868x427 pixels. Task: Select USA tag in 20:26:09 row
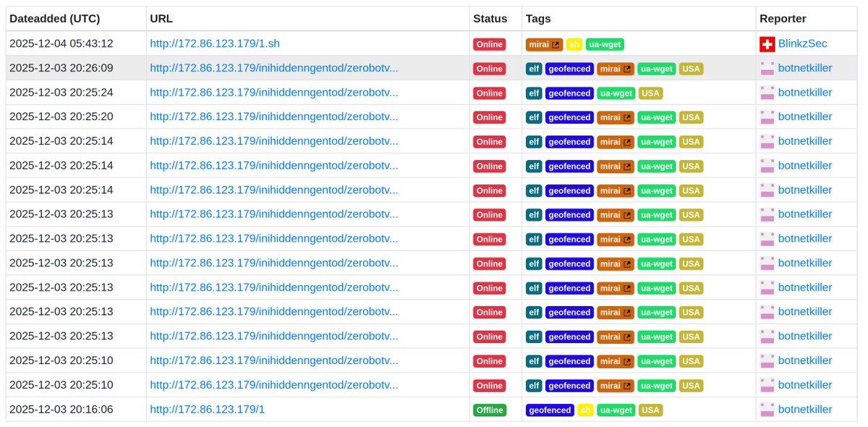pos(692,69)
